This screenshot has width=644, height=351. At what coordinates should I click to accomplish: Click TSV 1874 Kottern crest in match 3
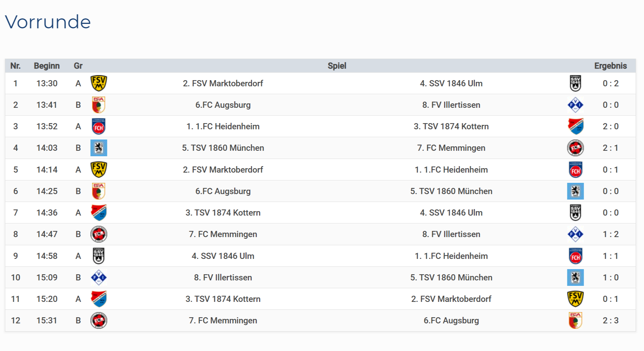pyautogui.click(x=575, y=127)
